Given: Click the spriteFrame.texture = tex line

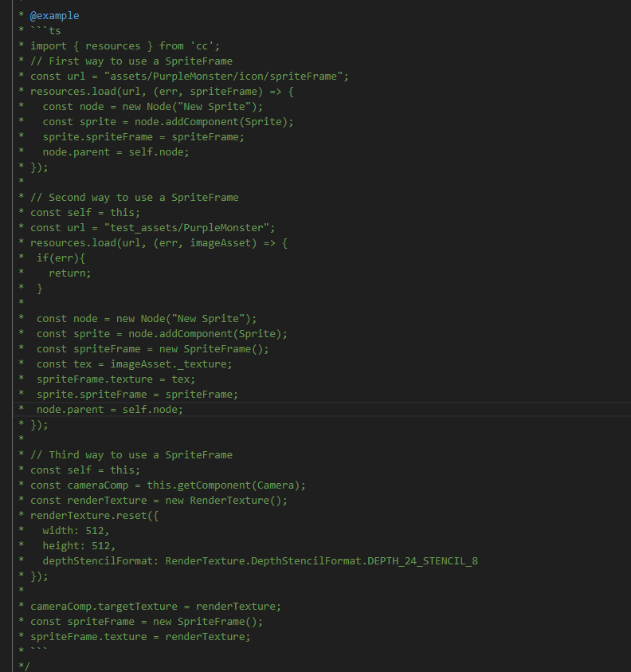Looking at the screenshot, I should tap(116, 379).
